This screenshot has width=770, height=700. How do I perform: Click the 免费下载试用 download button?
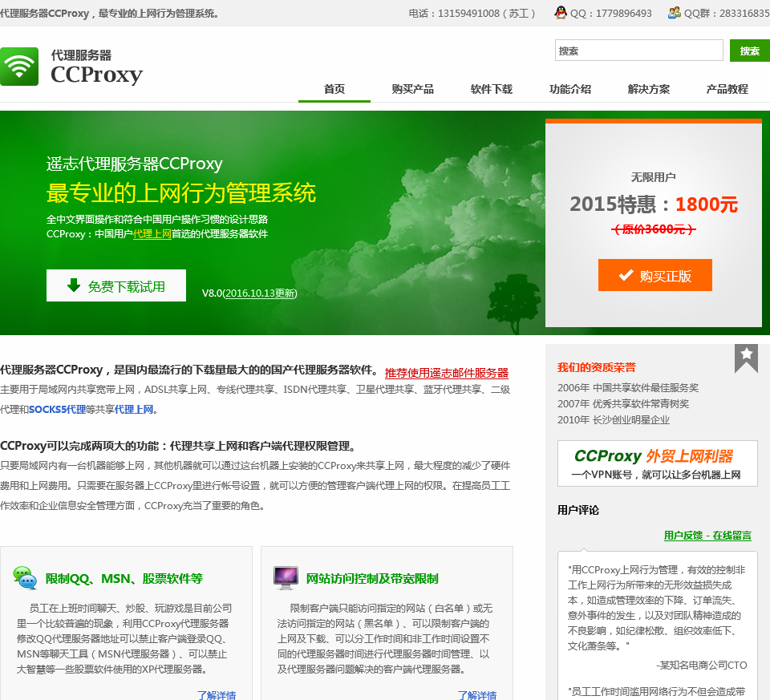116,285
